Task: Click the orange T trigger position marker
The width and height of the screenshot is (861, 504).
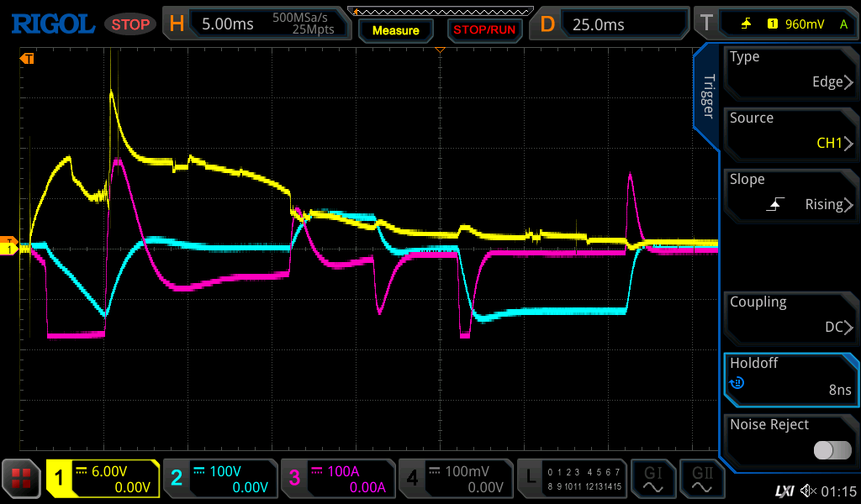Action: click(x=27, y=59)
